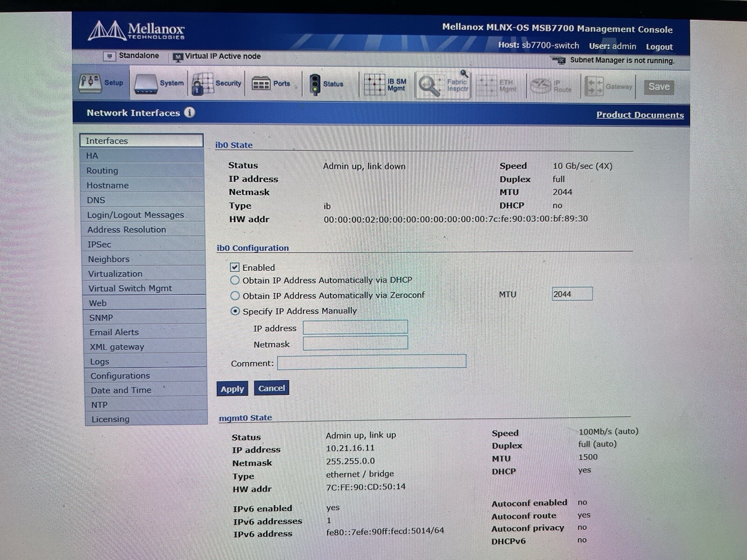Go to Virtualization page
The image size is (747, 560).
(x=144, y=273)
